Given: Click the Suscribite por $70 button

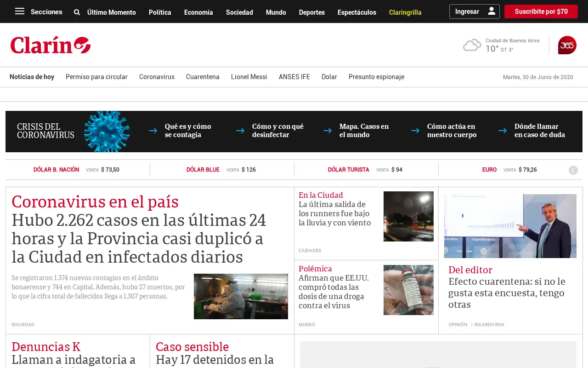Looking at the screenshot, I should (x=541, y=11).
